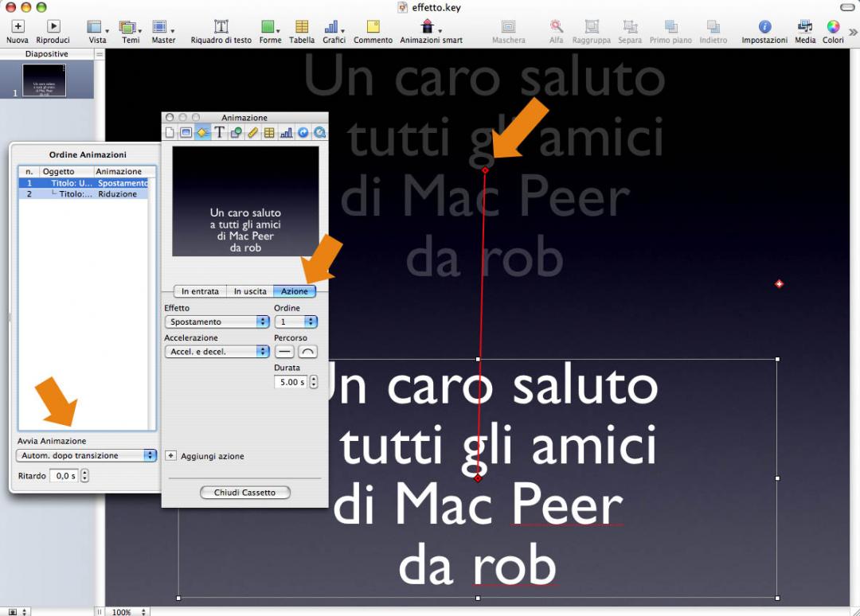860x616 pixels.
Task: Select row 1 Titolo Spostamento animation
Action: click(84, 183)
